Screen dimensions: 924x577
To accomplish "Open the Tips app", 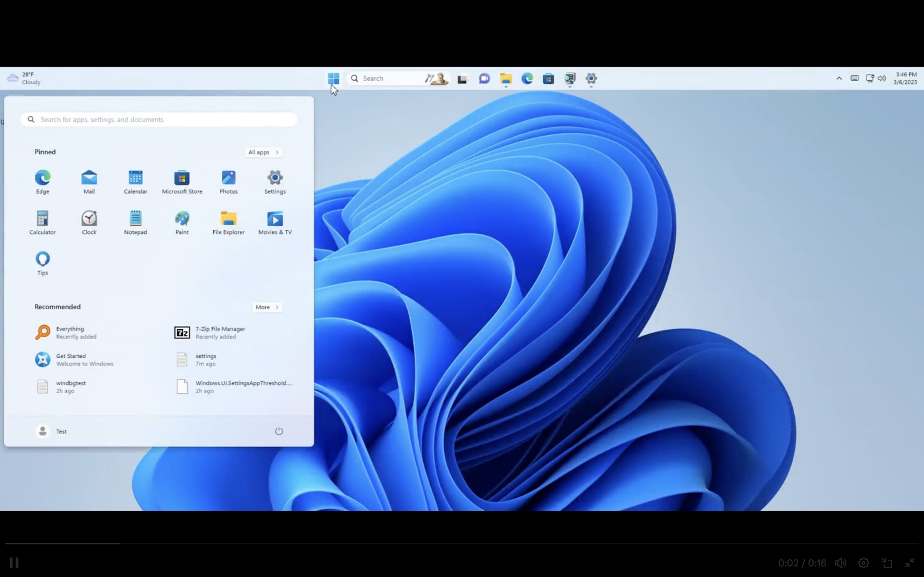I will tap(42, 263).
